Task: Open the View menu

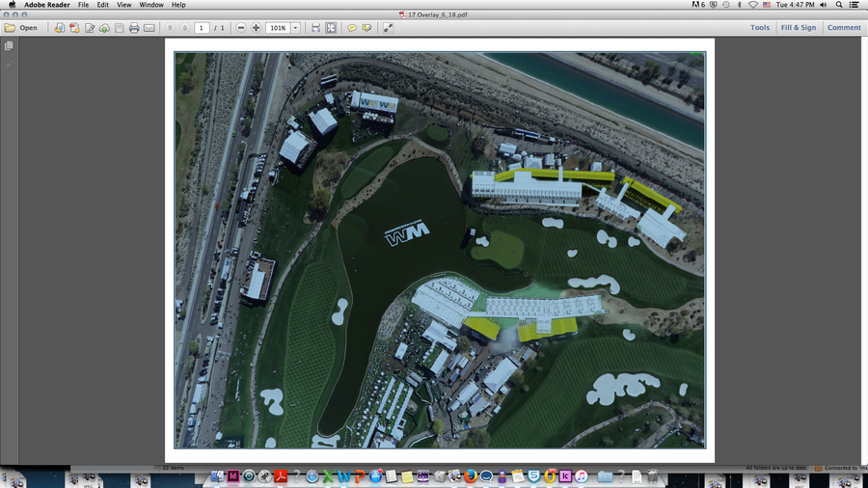Action: click(x=123, y=5)
